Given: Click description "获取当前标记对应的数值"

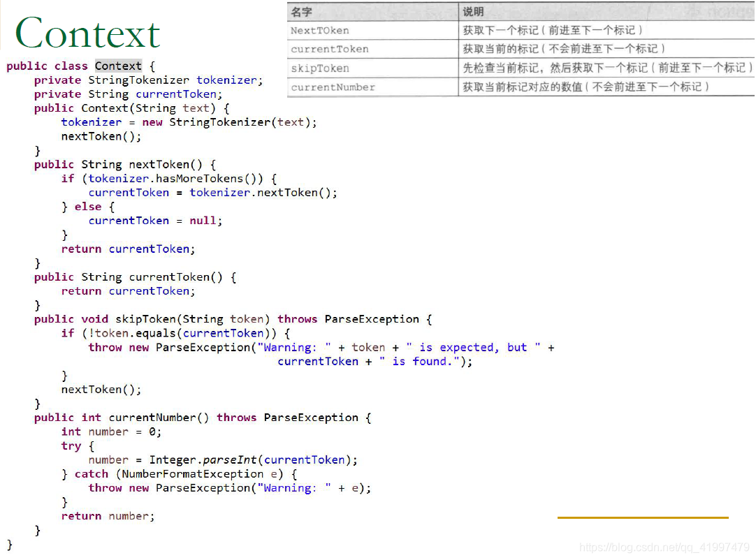Looking at the screenshot, I should point(586,87).
